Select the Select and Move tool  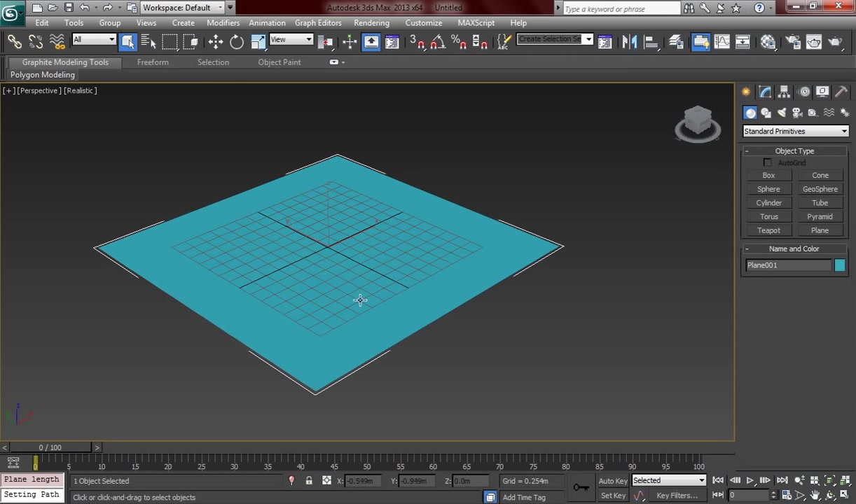coord(216,41)
